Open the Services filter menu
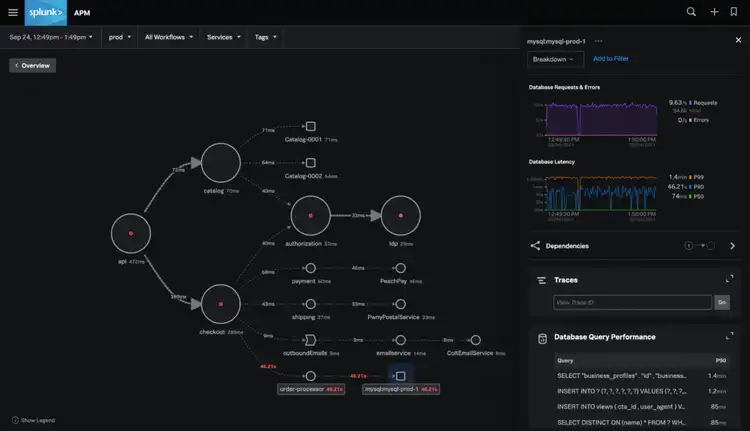 (224, 37)
